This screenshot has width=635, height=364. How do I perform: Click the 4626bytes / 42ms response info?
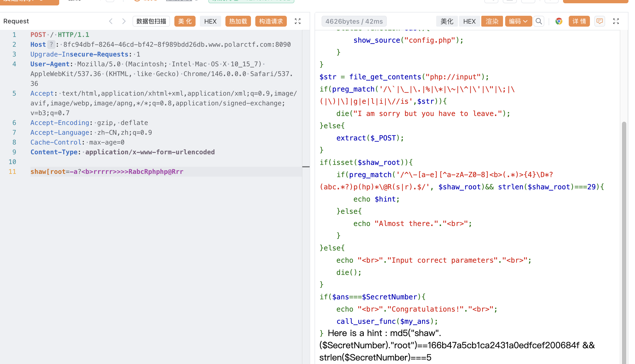pos(354,21)
